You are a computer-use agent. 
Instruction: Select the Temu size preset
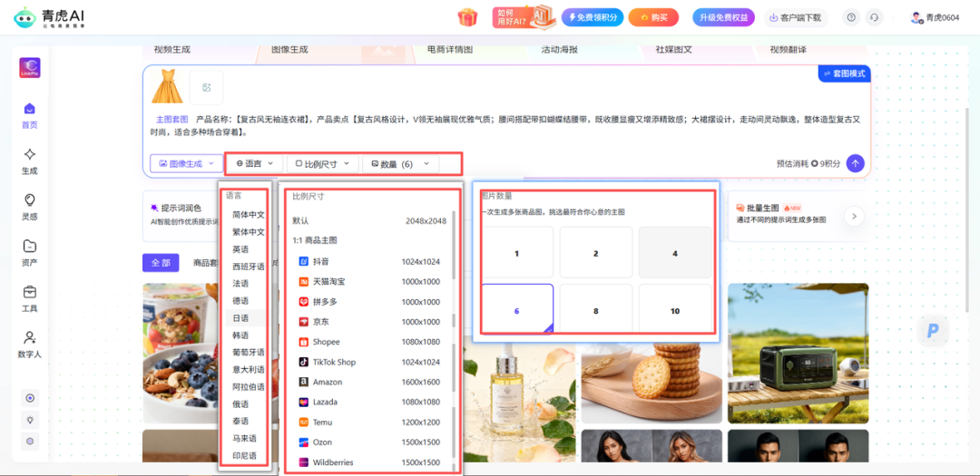click(x=369, y=423)
